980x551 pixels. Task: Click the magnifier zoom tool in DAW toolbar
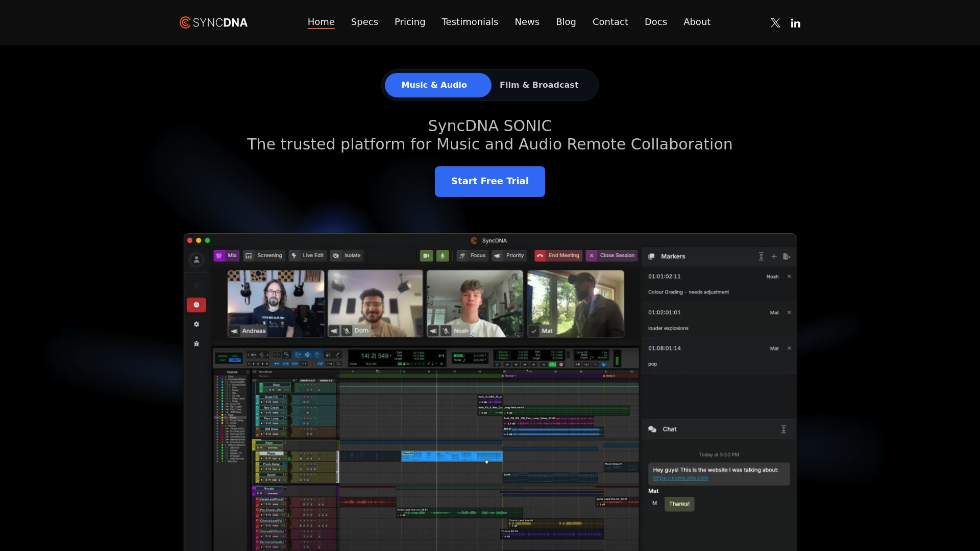click(x=286, y=355)
